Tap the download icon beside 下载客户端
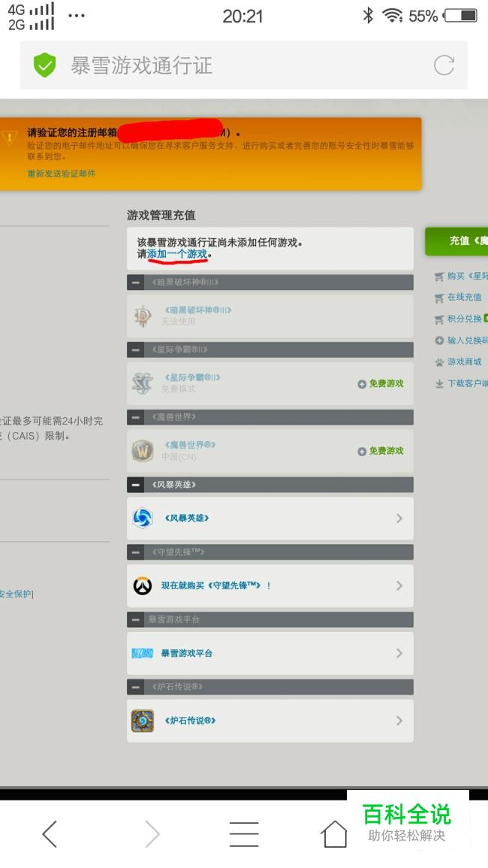488x868 pixels. (x=439, y=383)
